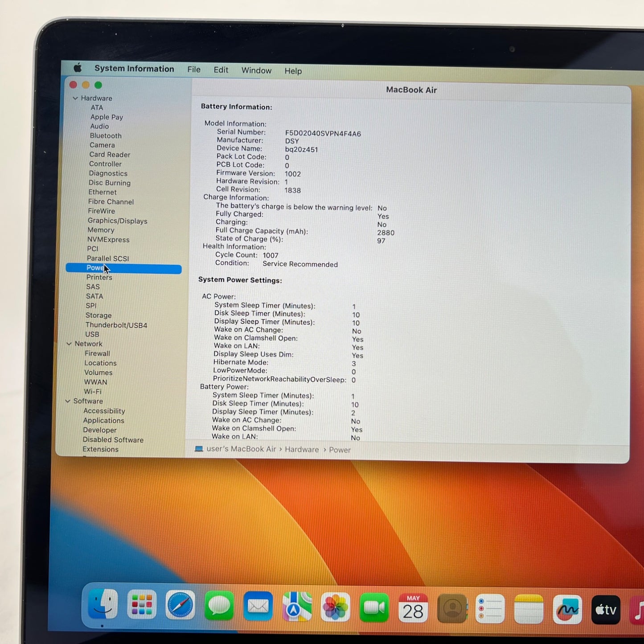Open the Apple TV app in the Dock
This screenshot has height=644, width=644.
606,610
